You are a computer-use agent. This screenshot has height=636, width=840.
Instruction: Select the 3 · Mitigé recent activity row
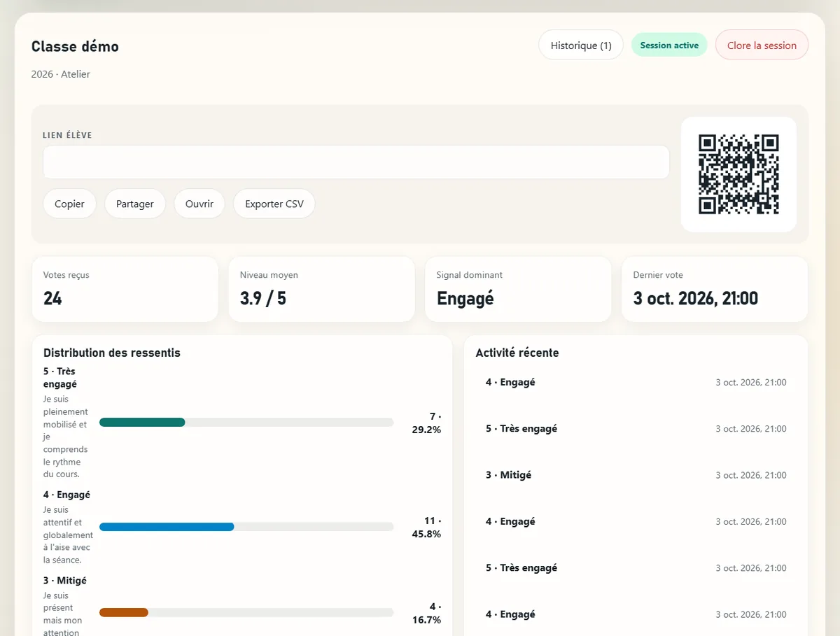(636, 475)
